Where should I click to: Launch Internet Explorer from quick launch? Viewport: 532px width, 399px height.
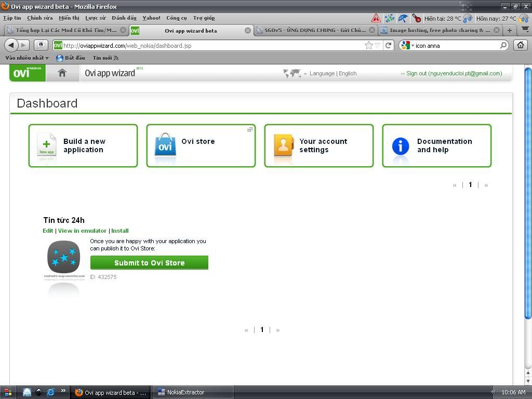[x=50, y=392]
